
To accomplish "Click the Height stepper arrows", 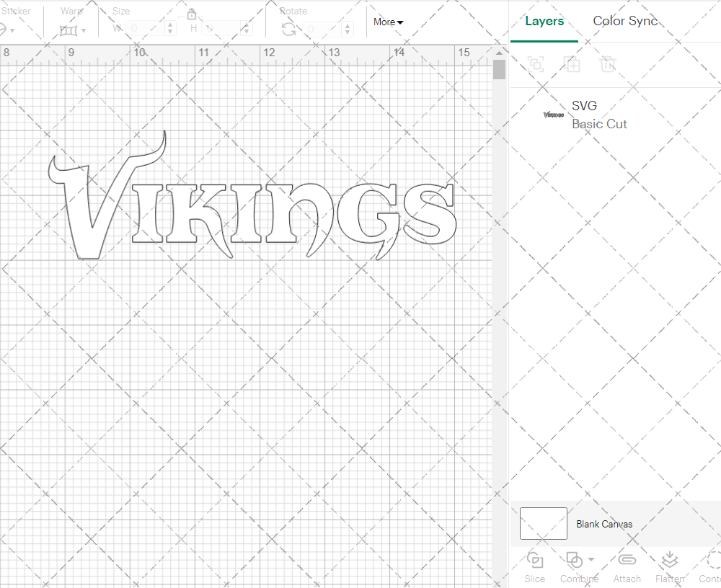I will (x=247, y=29).
